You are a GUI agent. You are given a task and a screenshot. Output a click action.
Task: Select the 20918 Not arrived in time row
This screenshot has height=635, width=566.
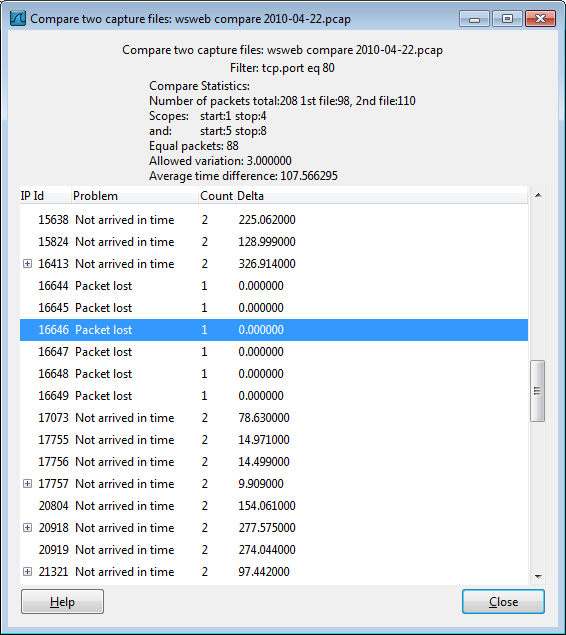[x=274, y=528]
